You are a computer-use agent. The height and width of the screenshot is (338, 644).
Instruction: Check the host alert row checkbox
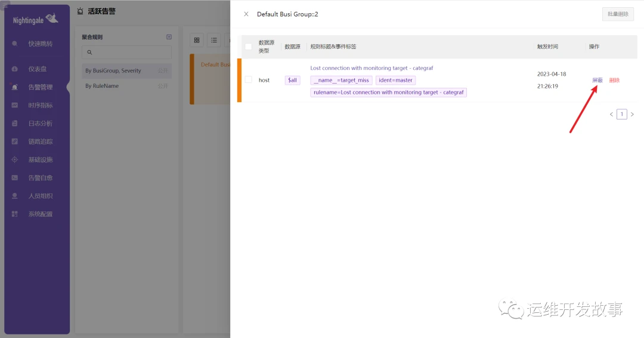[x=249, y=79]
